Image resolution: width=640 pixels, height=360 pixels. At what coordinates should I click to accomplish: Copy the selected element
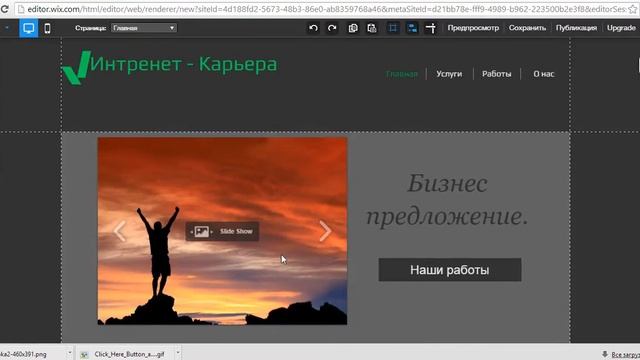353,28
